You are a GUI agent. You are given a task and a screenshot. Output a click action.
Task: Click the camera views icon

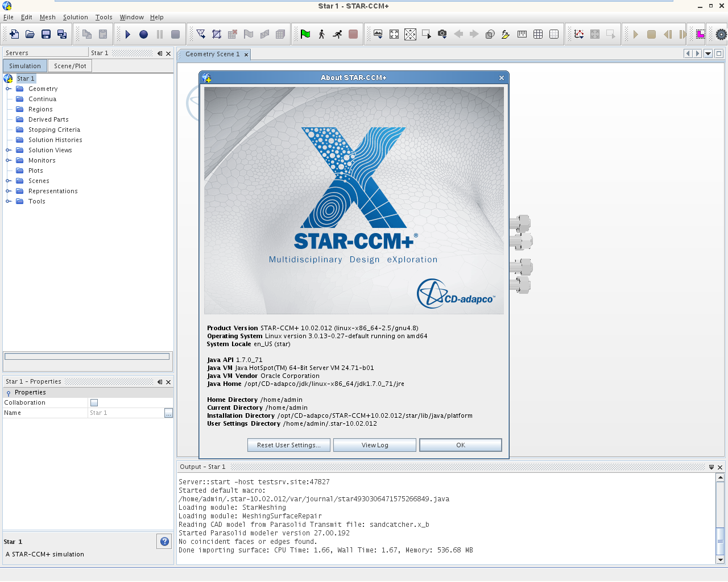click(442, 34)
